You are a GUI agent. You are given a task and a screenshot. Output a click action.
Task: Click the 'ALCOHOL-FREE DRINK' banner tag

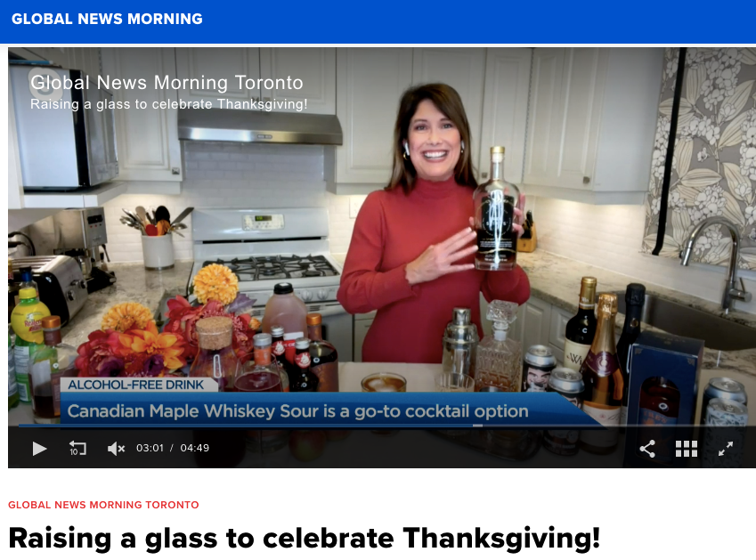coord(136,385)
